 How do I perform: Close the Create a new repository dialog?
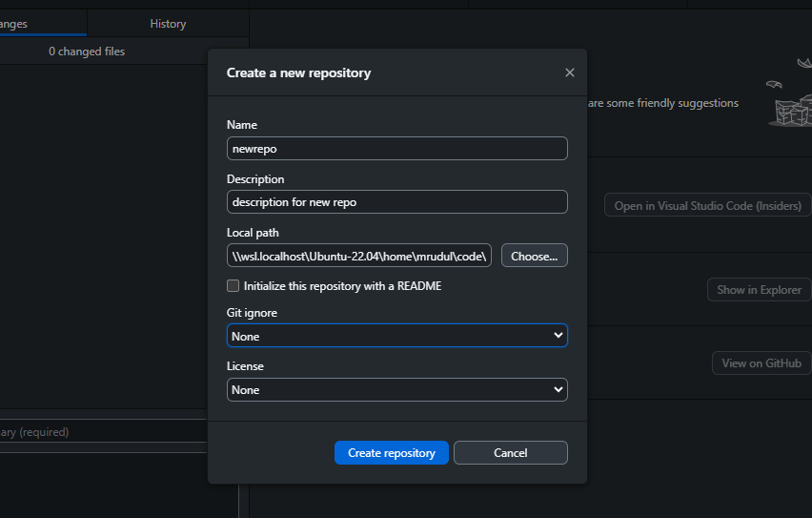pyautogui.click(x=570, y=73)
